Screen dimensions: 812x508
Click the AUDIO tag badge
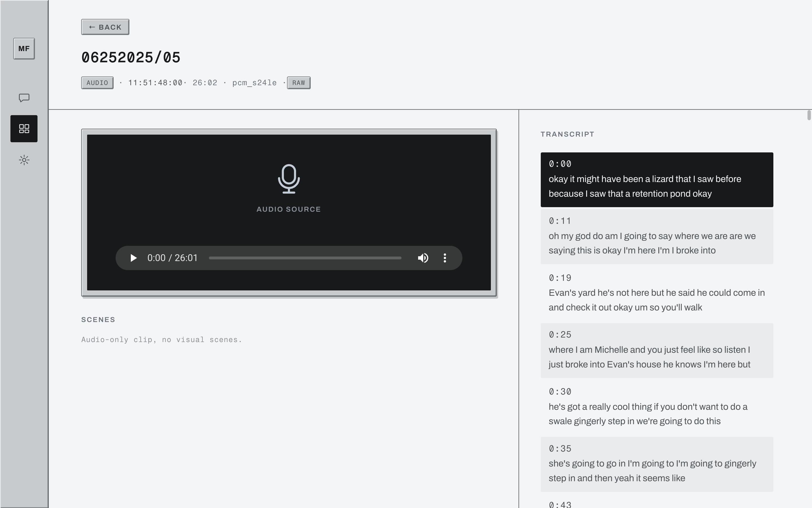pos(97,83)
